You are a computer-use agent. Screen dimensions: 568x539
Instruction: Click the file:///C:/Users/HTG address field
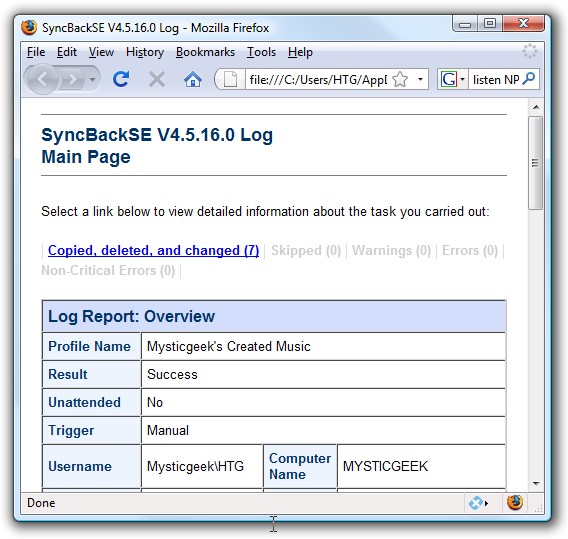[x=318, y=79]
